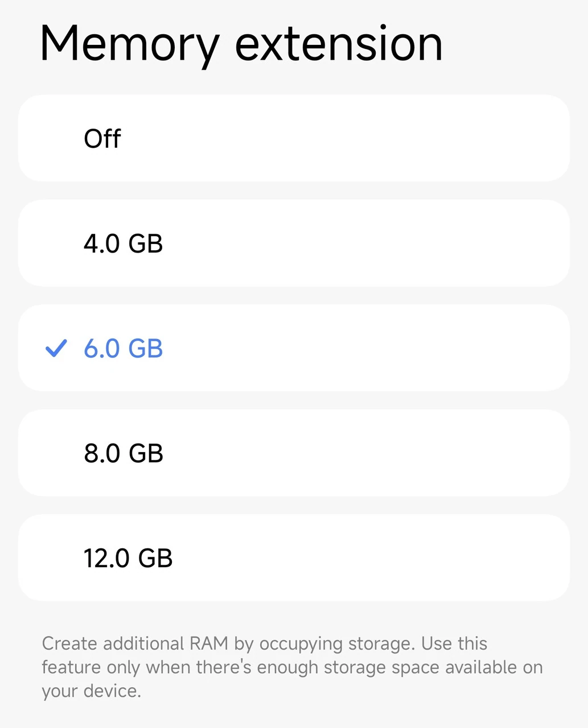Viewport: 588px width, 728px height.
Task: Set memory extension to 8.0 GB
Action: click(294, 453)
